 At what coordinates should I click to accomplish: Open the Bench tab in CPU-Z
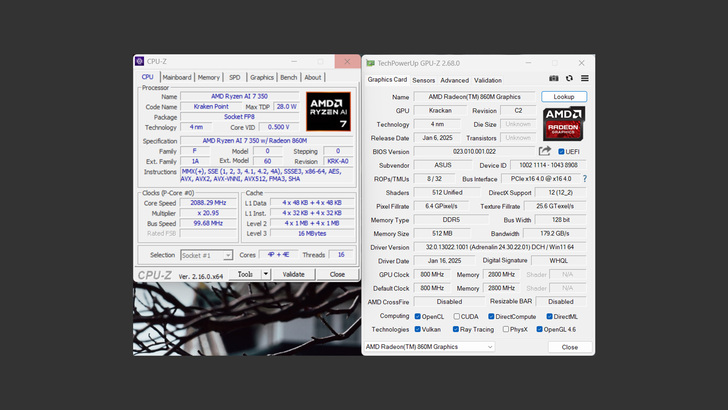[288, 77]
